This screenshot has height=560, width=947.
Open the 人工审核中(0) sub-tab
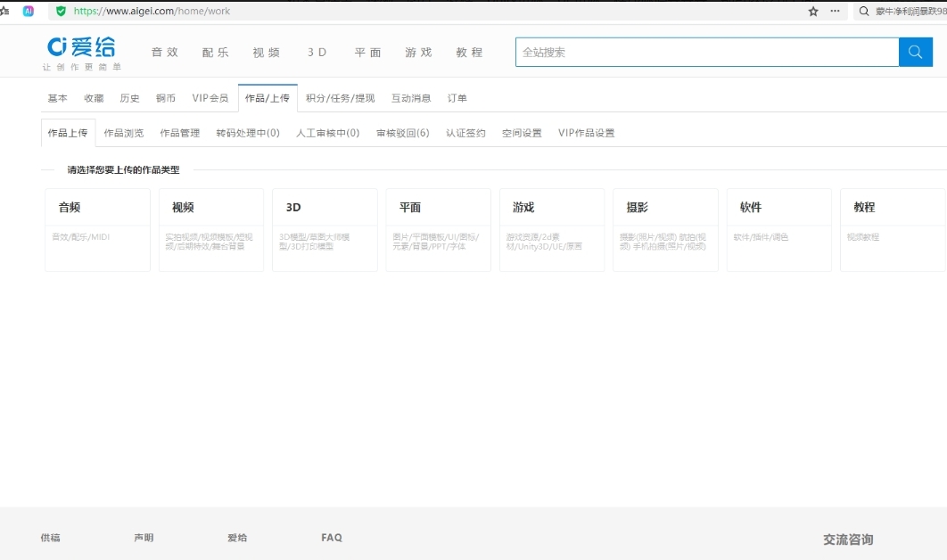328,133
